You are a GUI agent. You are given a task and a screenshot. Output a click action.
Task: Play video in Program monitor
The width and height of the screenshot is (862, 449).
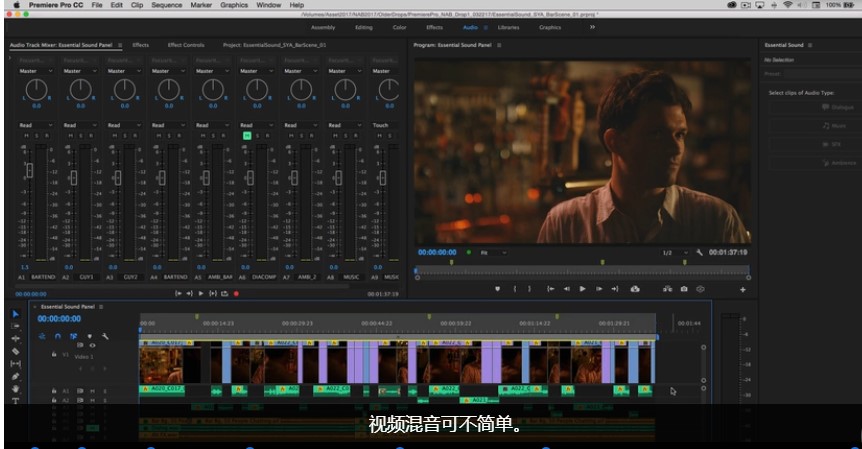pyautogui.click(x=583, y=289)
